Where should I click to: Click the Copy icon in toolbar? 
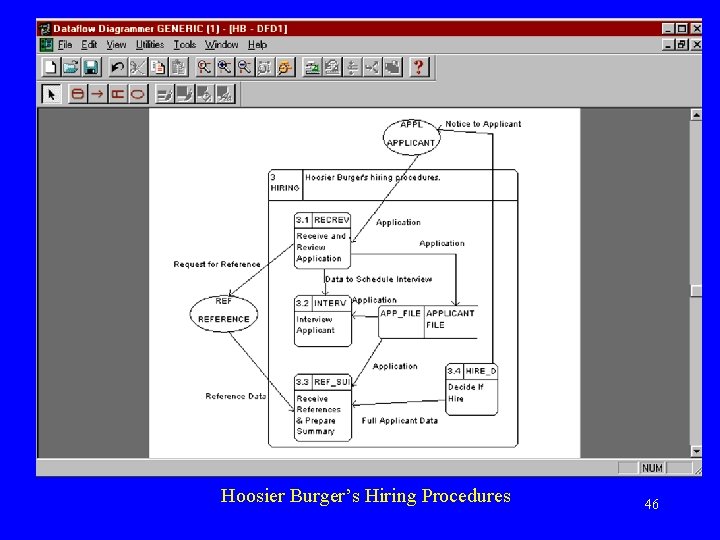pyautogui.click(x=158, y=67)
